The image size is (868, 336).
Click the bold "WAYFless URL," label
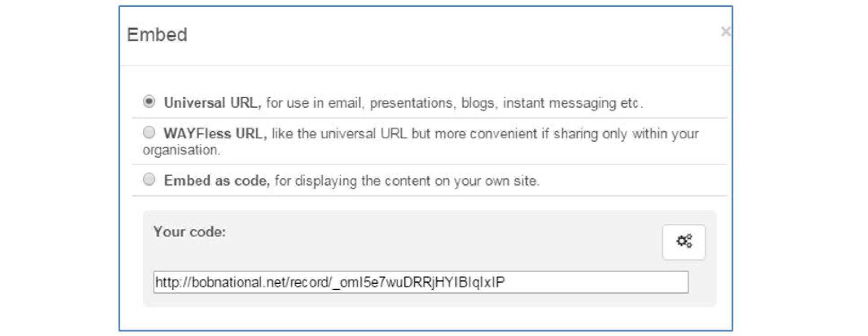pos(215,134)
